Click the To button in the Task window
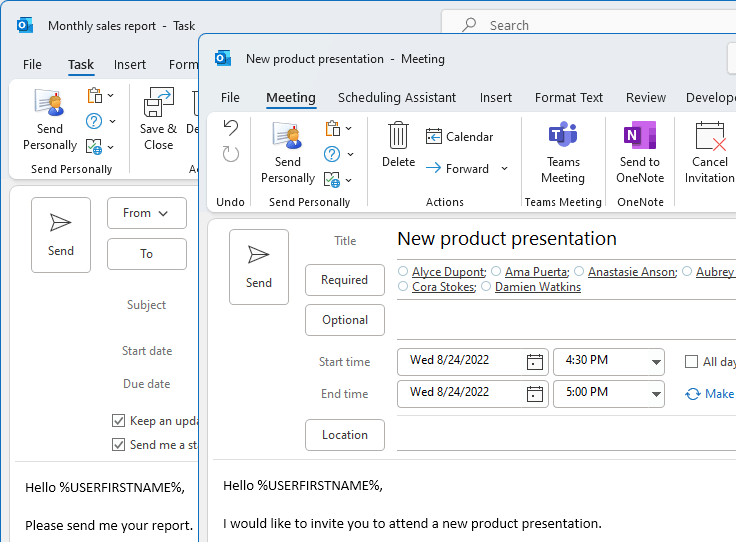Image resolution: width=736 pixels, height=542 pixels. pyautogui.click(x=146, y=254)
